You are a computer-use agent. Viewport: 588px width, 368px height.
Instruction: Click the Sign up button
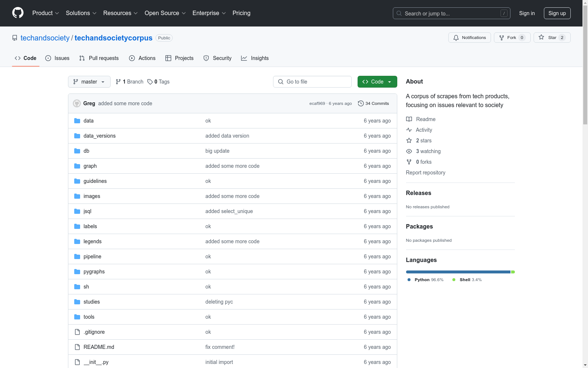[557, 13]
